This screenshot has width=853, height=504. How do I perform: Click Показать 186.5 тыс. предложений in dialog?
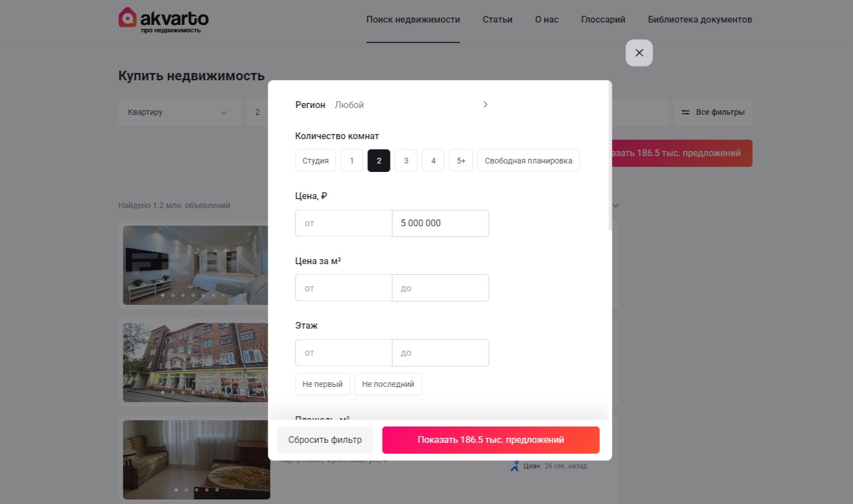pos(491,440)
